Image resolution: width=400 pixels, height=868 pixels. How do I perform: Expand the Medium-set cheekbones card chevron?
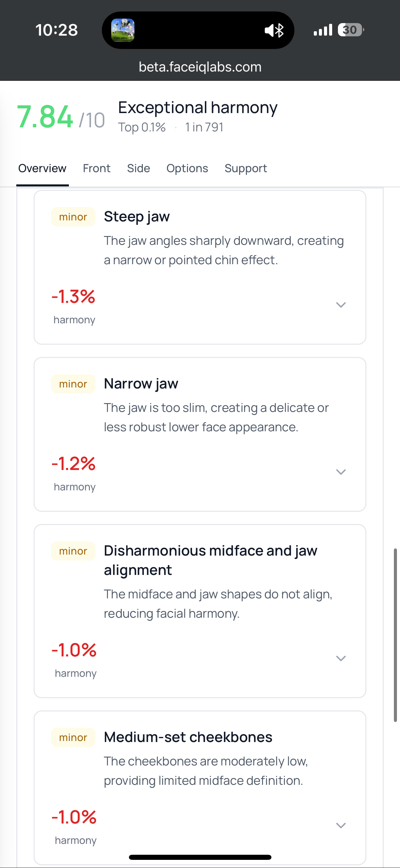pyautogui.click(x=341, y=825)
